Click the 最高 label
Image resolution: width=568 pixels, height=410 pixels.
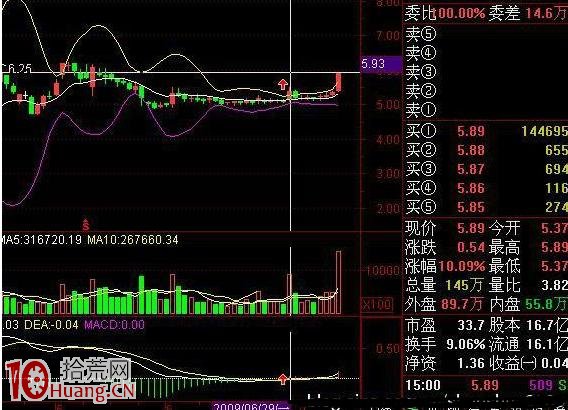click(504, 247)
